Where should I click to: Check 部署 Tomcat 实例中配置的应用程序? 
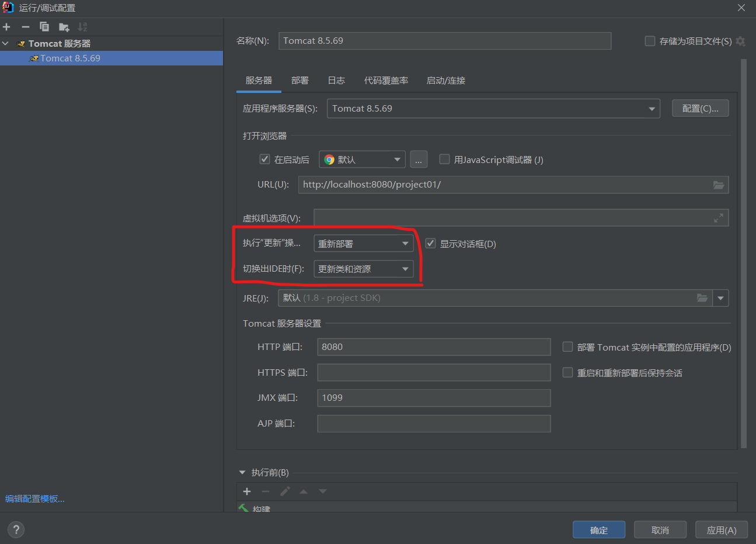[x=567, y=347]
